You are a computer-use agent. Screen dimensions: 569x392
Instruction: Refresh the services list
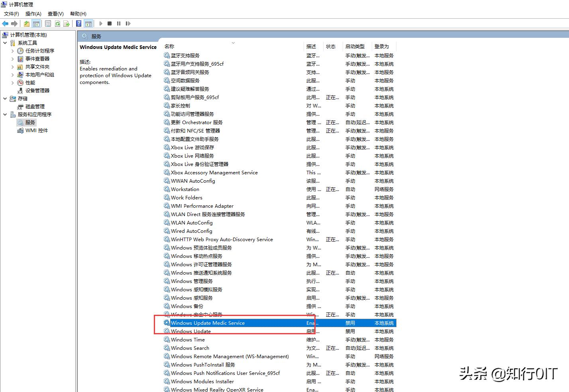(x=57, y=23)
